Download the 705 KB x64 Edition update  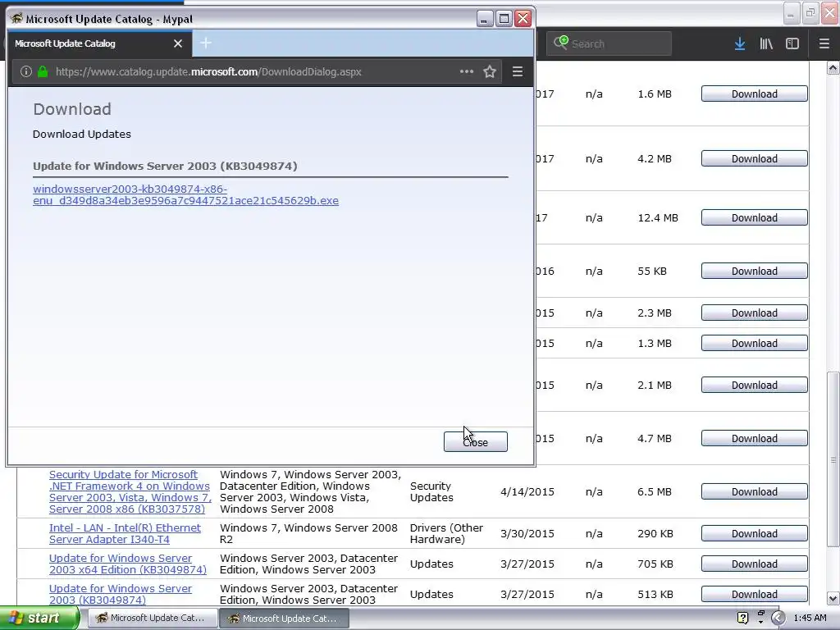click(x=755, y=564)
